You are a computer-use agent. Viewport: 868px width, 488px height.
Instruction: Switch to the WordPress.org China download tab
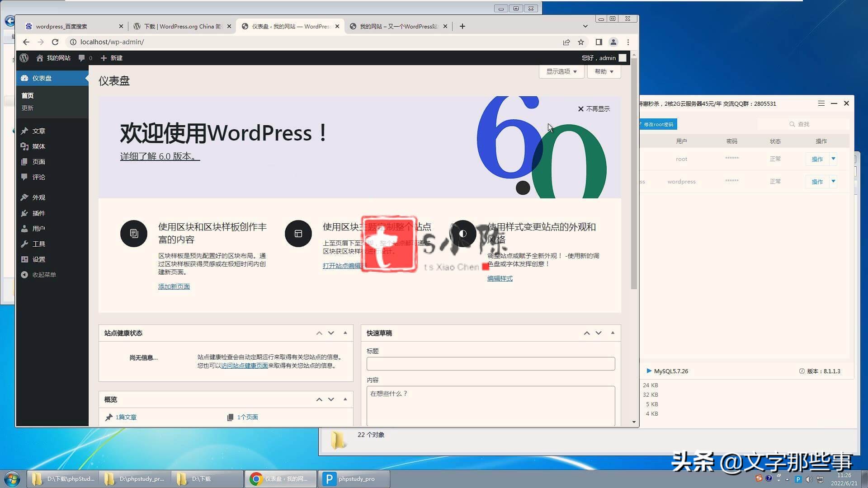click(181, 26)
